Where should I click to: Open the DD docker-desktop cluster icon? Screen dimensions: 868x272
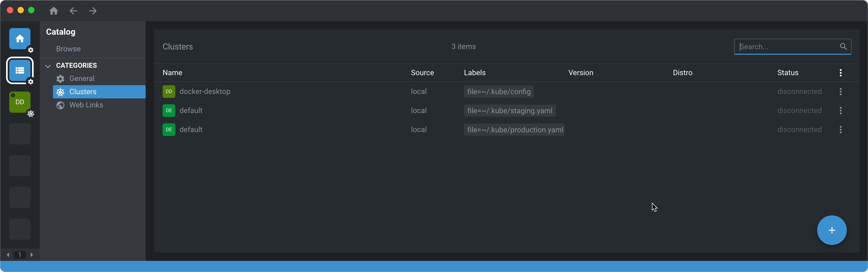[20, 102]
